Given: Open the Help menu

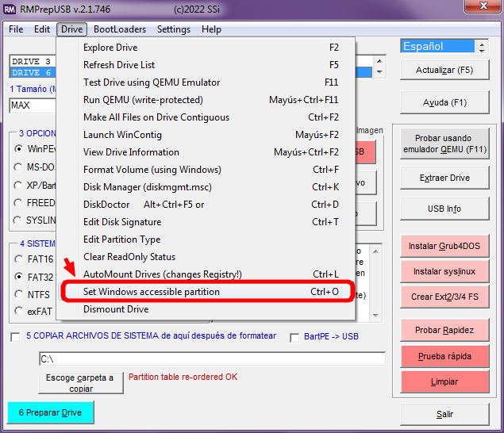Looking at the screenshot, I should [x=211, y=29].
